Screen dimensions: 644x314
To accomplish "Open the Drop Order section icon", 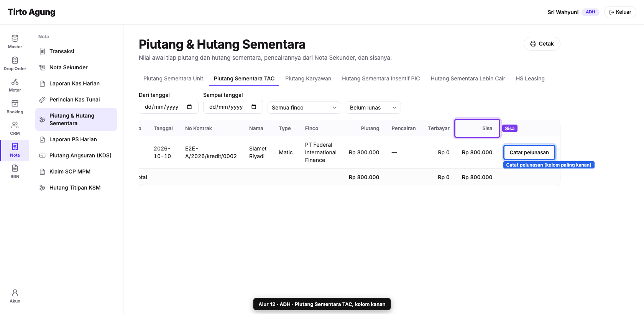I will (x=15, y=60).
